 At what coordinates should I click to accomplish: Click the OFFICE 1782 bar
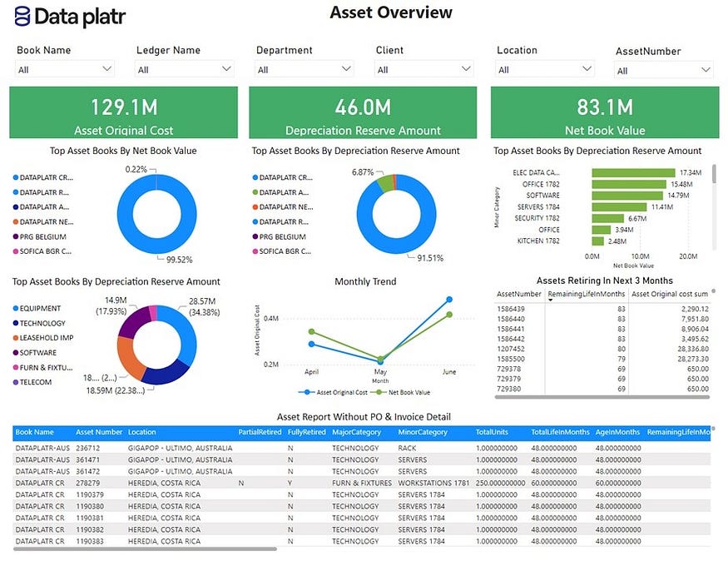pos(629,184)
